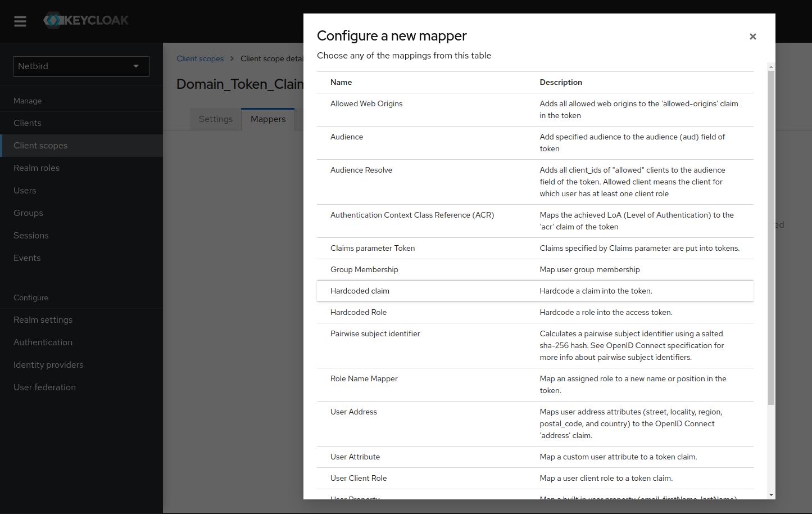Open Clients in the sidebar
The height and width of the screenshot is (514, 812).
(x=28, y=123)
